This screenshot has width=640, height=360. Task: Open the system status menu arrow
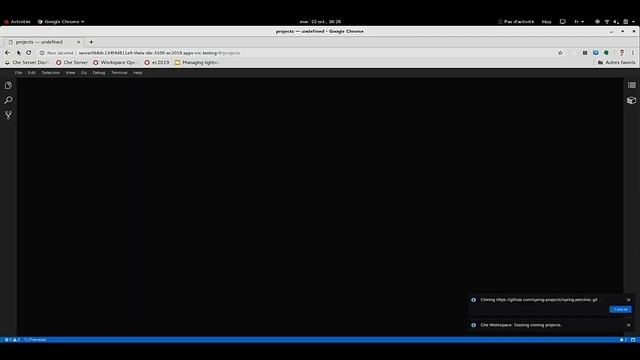point(633,22)
